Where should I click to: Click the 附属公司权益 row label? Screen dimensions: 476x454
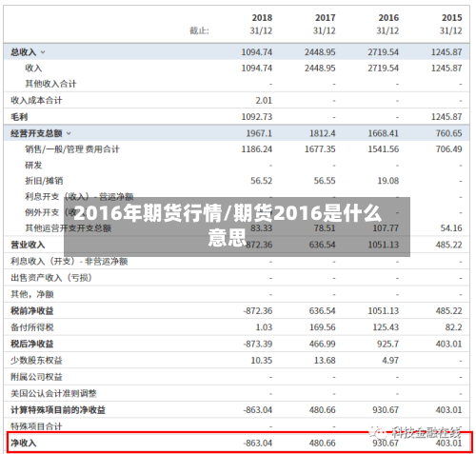tap(36, 377)
